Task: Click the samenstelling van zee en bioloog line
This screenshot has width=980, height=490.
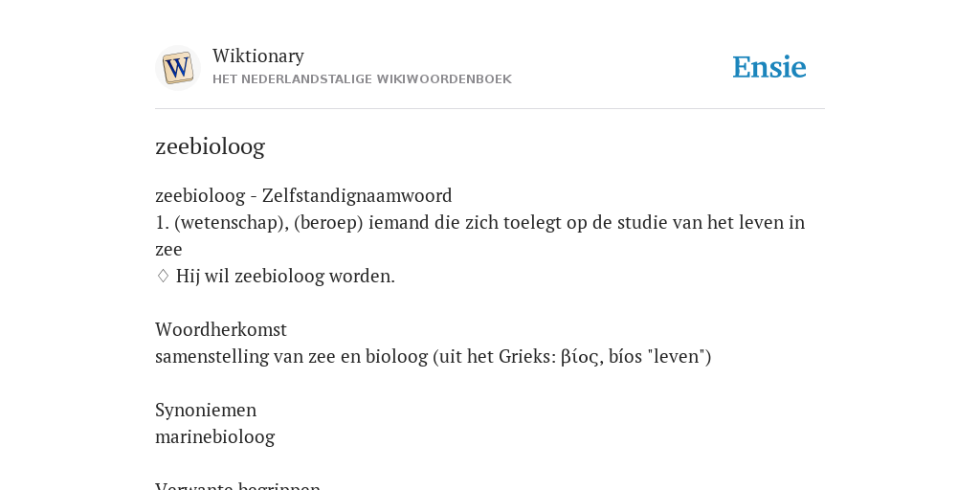Action: [434, 356]
